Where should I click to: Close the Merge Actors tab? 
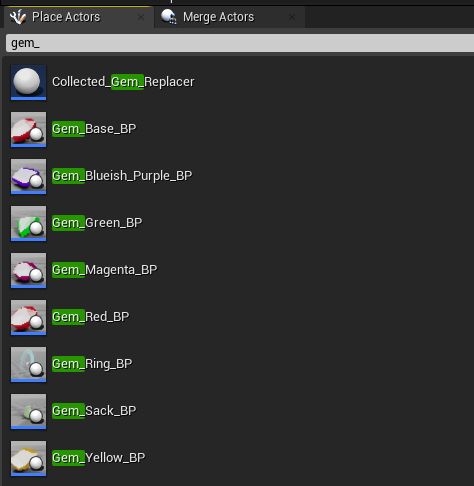point(292,17)
